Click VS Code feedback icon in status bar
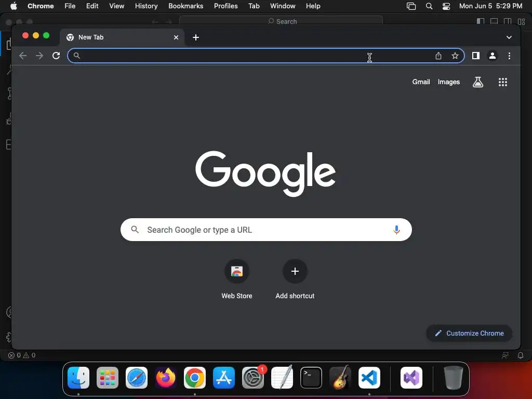 point(505,355)
